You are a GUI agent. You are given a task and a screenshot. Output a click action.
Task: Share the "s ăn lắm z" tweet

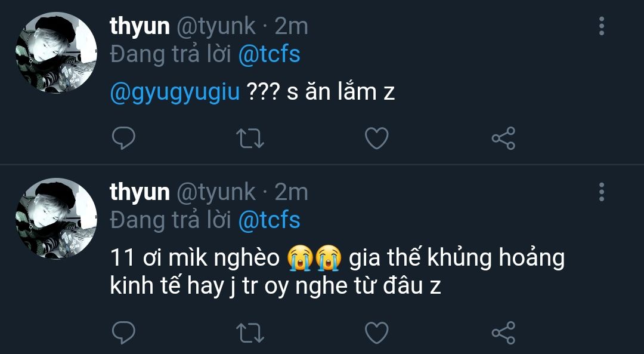503,138
